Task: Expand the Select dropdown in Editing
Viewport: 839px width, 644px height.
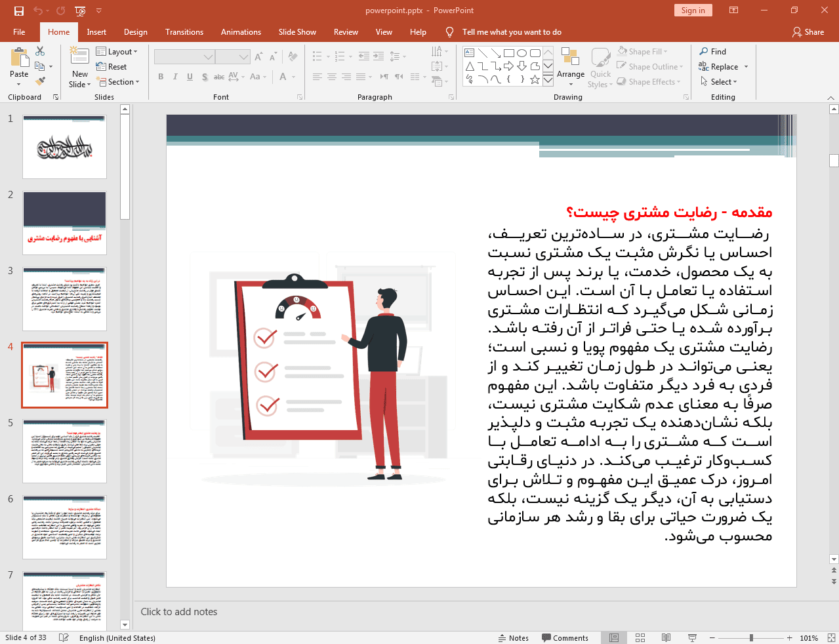Action: pyautogui.click(x=719, y=82)
